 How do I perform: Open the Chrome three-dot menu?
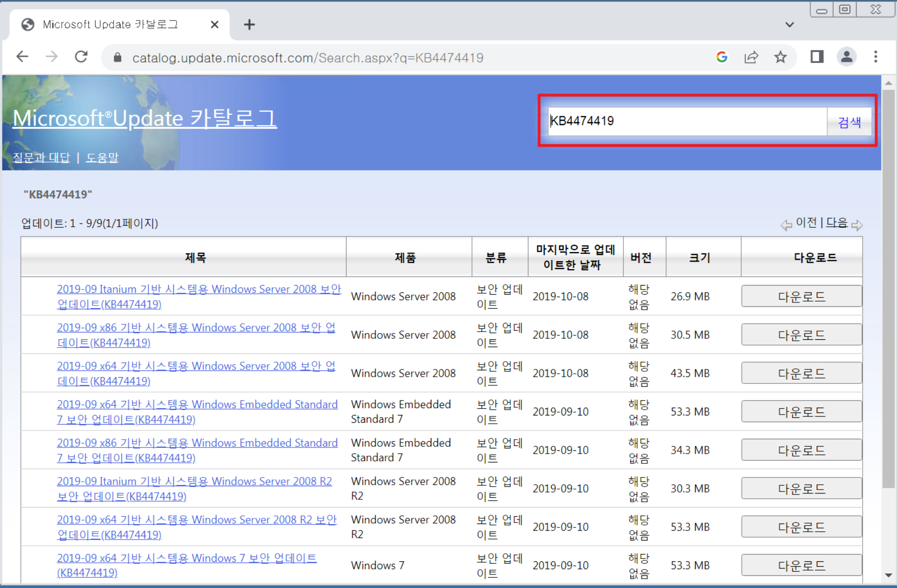(x=876, y=57)
